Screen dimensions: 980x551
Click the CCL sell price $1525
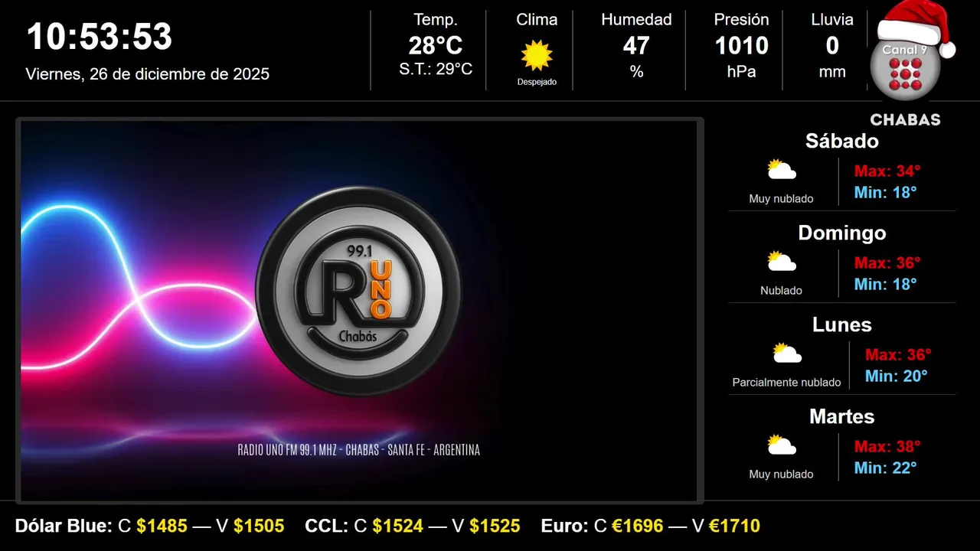(495, 526)
